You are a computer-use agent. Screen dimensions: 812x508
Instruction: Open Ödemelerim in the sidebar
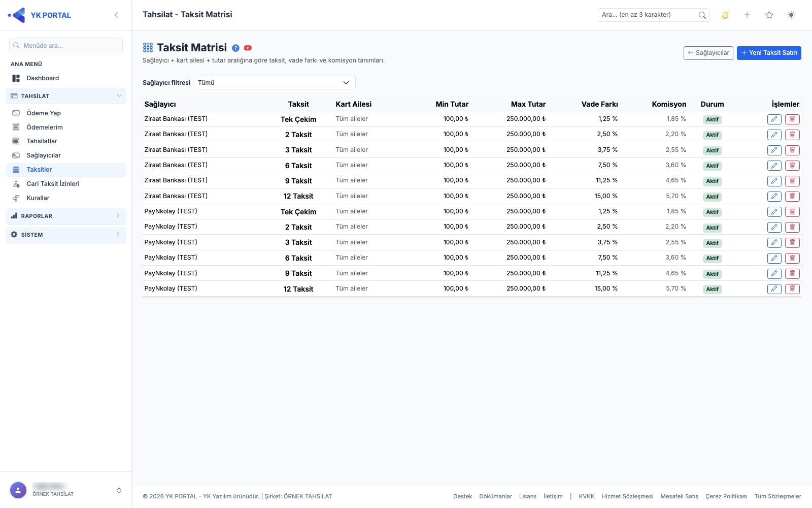[x=66, y=128]
